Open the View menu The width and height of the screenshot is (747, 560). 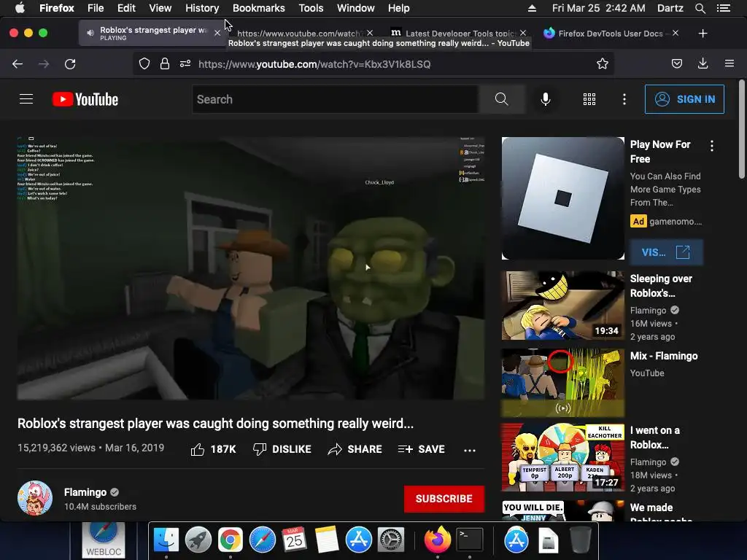point(160,8)
